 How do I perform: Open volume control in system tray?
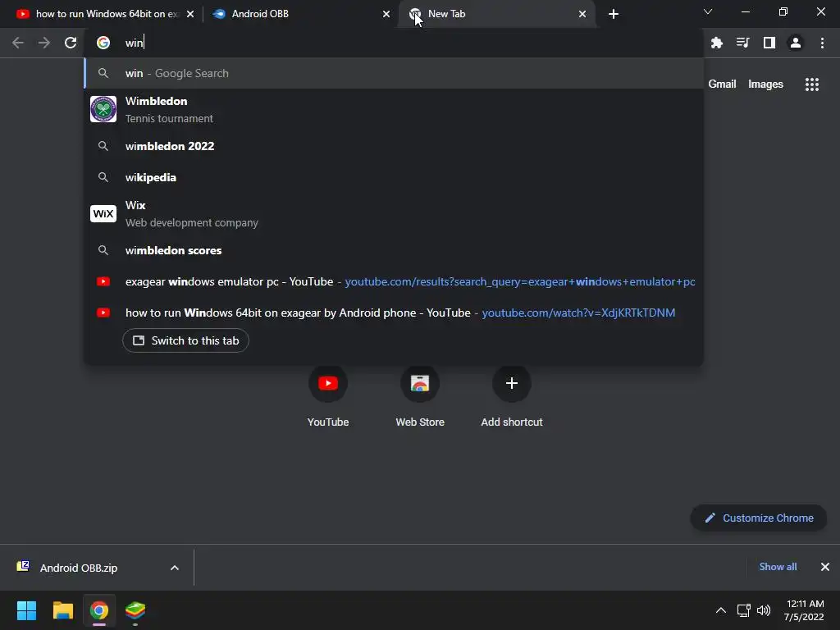764,610
